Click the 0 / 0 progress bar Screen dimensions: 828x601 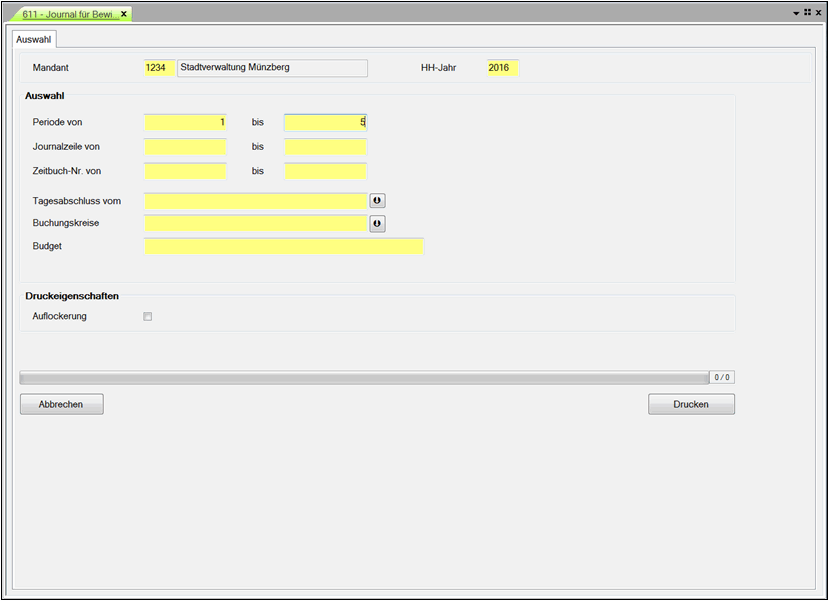[365, 378]
